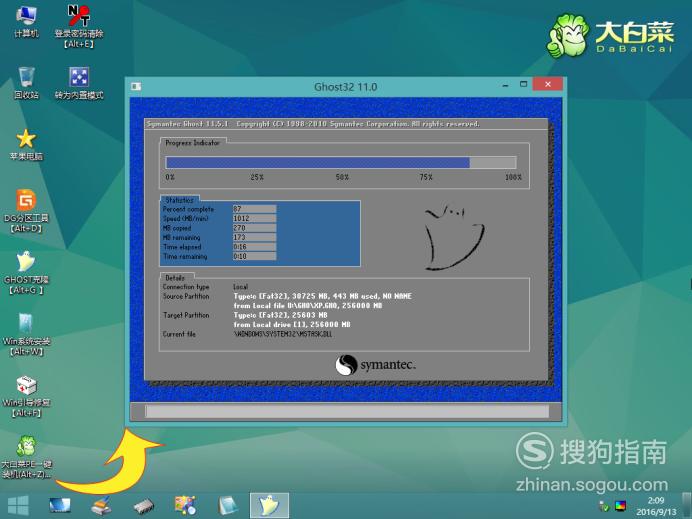Click the Ghost32 11.0 title bar text
The image size is (692, 519).
[346, 87]
